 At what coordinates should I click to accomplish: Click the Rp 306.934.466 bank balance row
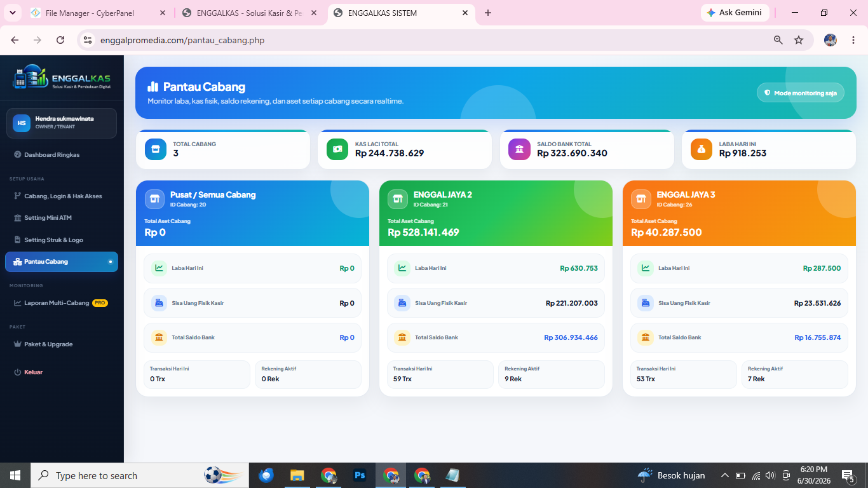tap(496, 337)
